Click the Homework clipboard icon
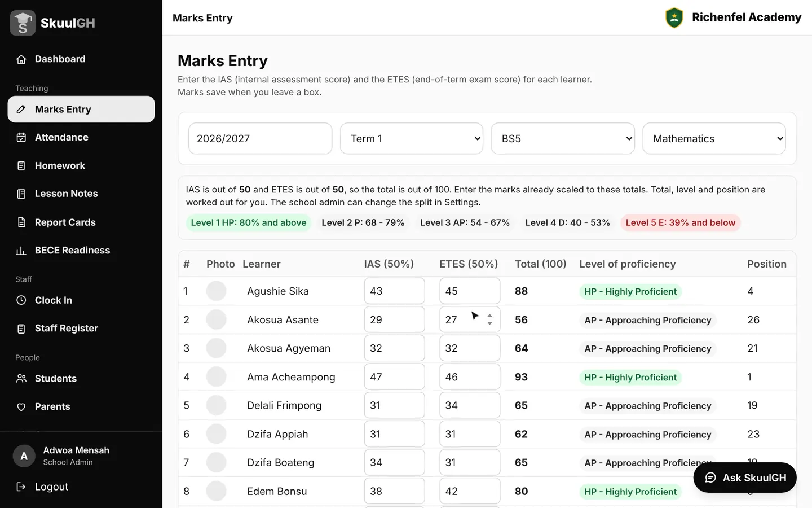This screenshot has height=508, width=812. [21, 165]
